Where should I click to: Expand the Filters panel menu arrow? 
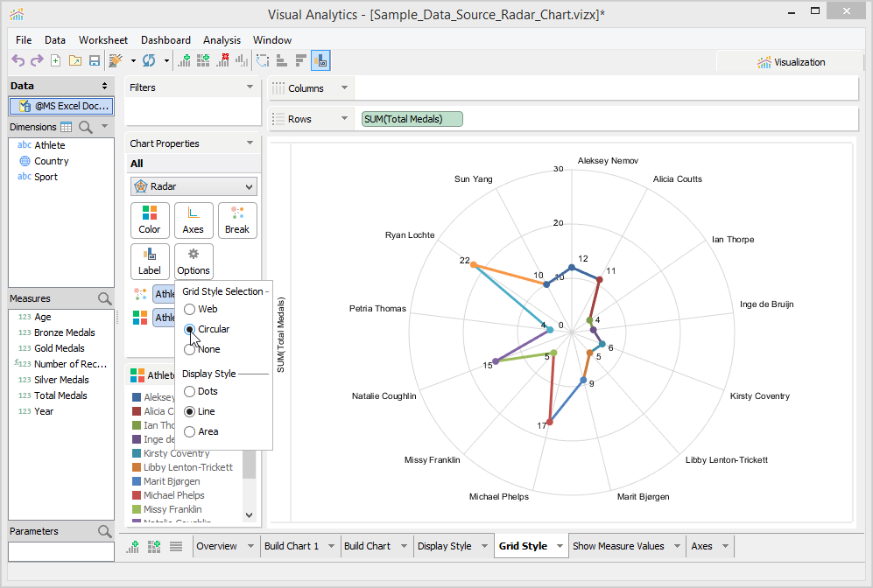click(250, 87)
